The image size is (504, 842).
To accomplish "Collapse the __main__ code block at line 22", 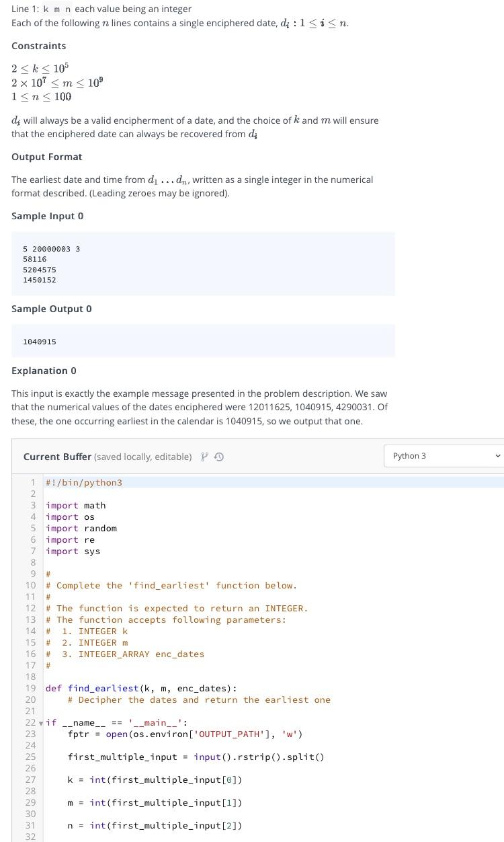I will pos(41,722).
